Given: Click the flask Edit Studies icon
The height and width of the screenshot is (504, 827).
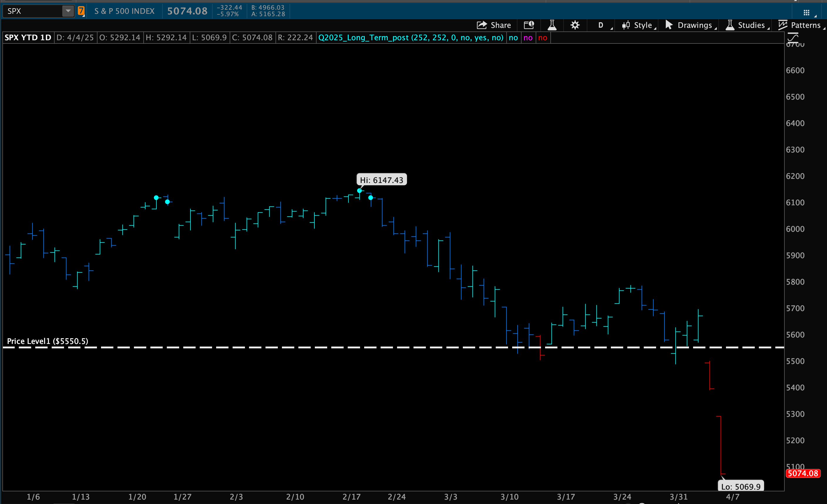Looking at the screenshot, I should (x=552, y=25).
